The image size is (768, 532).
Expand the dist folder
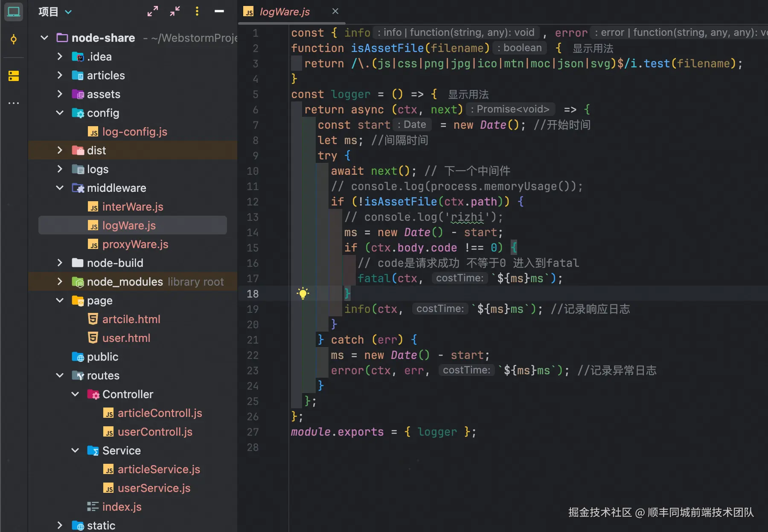click(x=60, y=150)
